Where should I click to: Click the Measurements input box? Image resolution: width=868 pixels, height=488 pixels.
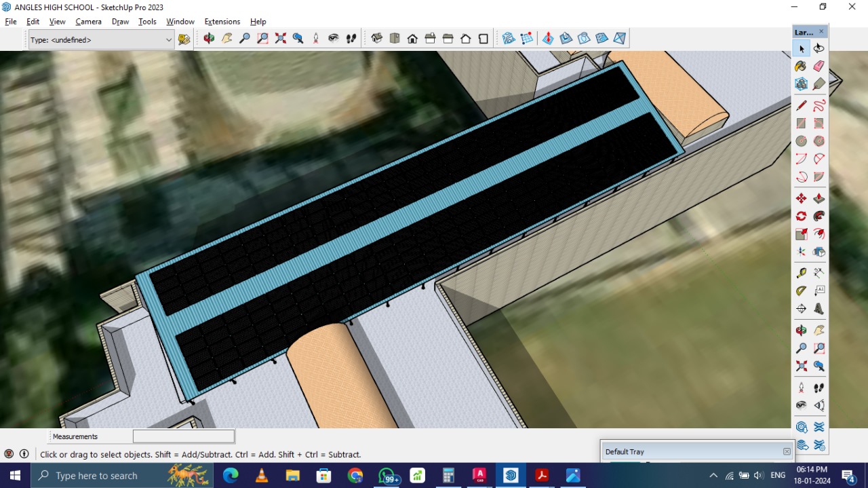pyautogui.click(x=184, y=436)
